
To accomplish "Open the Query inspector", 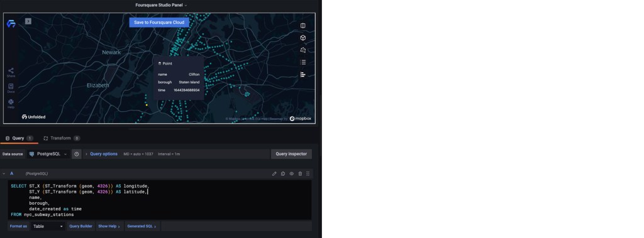I will [x=291, y=154].
